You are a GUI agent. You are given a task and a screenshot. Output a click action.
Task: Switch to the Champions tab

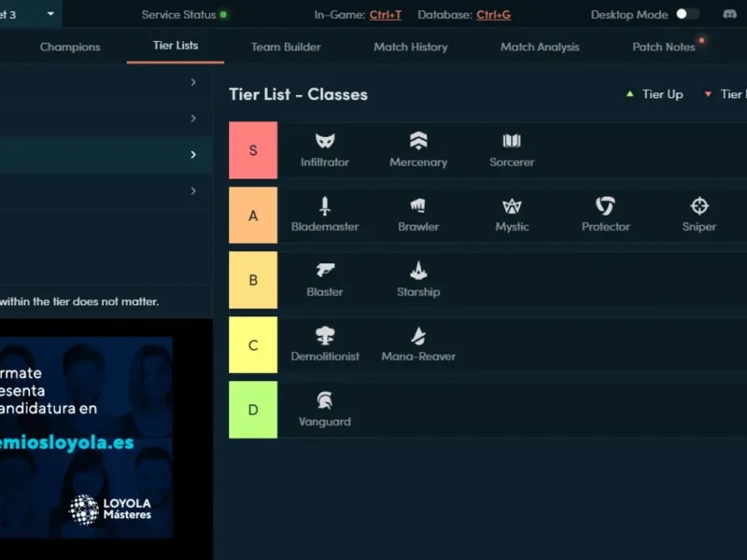pos(70,47)
